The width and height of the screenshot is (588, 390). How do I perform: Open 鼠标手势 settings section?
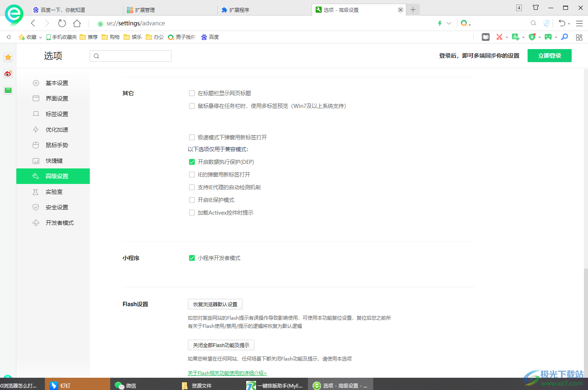point(53,145)
